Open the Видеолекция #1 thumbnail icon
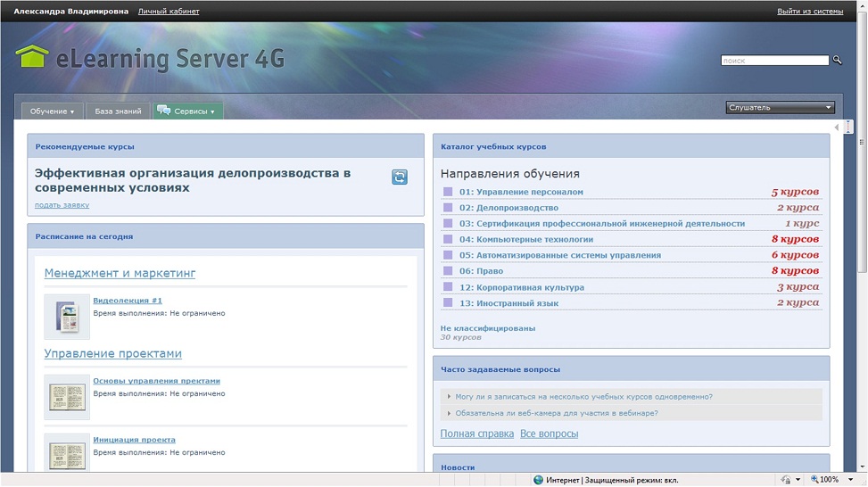This screenshot has height=487, width=868. pyautogui.click(x=67, y=317)
